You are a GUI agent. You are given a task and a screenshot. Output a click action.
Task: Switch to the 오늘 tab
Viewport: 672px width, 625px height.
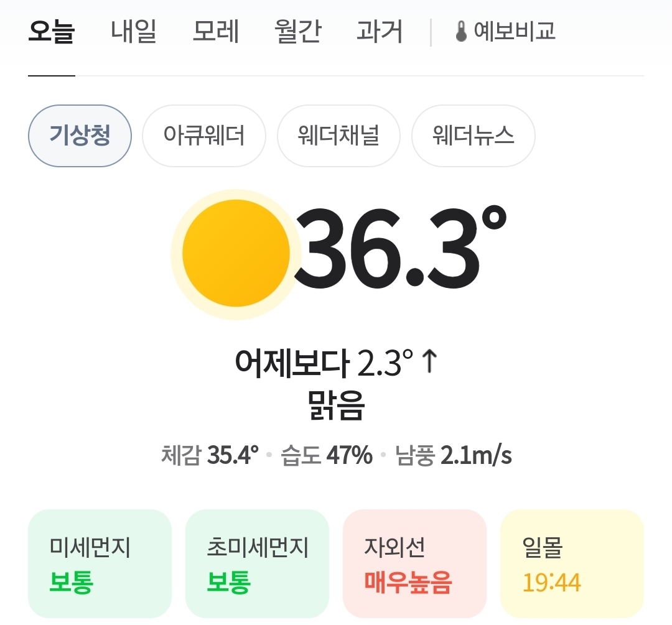point(52,32)
